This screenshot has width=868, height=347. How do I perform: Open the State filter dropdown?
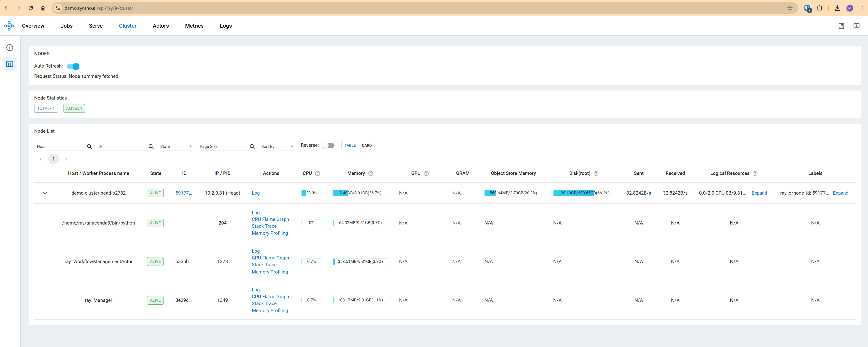click(177, 147)
